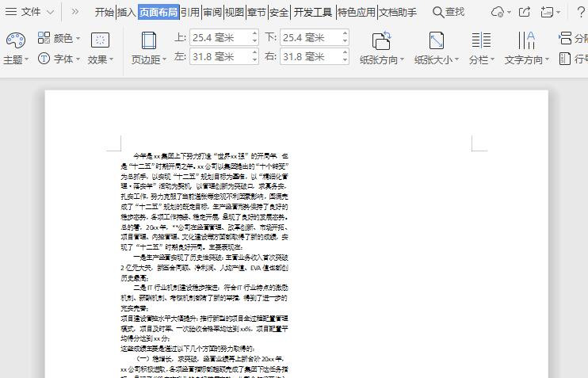The image size is (588, 378).
Task: Click the paragraph starting 二是 IT 行业机制
Action: 204,298
